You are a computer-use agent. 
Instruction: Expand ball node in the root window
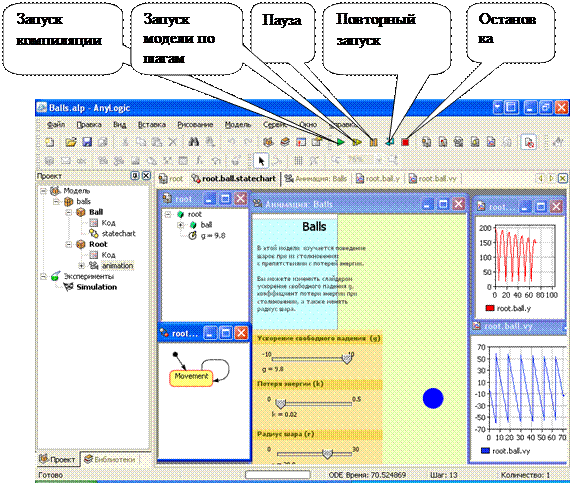180,225
